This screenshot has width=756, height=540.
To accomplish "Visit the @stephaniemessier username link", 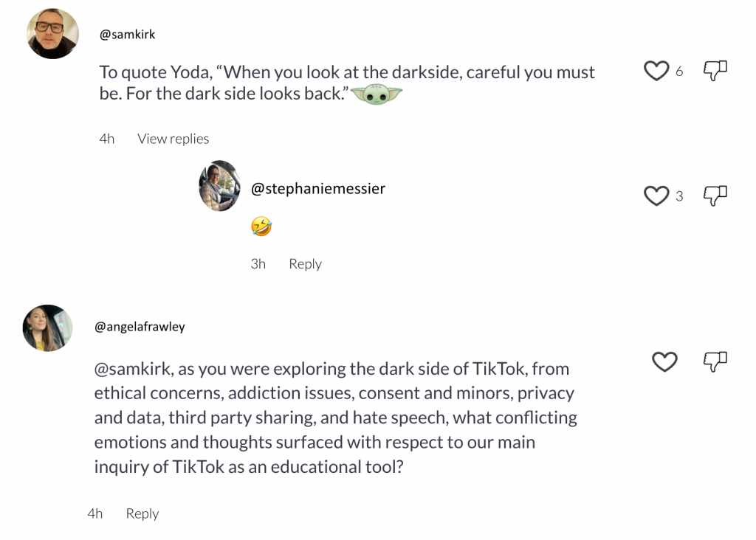I will [x=318, y=189].
